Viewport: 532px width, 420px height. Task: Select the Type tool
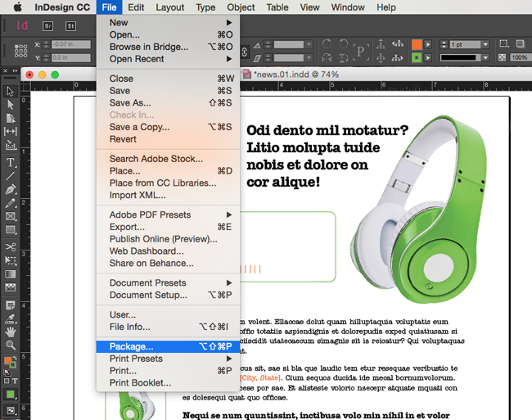tap(10, 162)
